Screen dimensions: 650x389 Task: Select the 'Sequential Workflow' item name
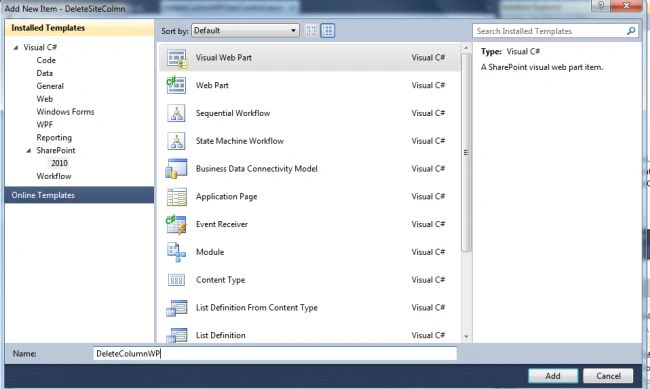[233, 113]
